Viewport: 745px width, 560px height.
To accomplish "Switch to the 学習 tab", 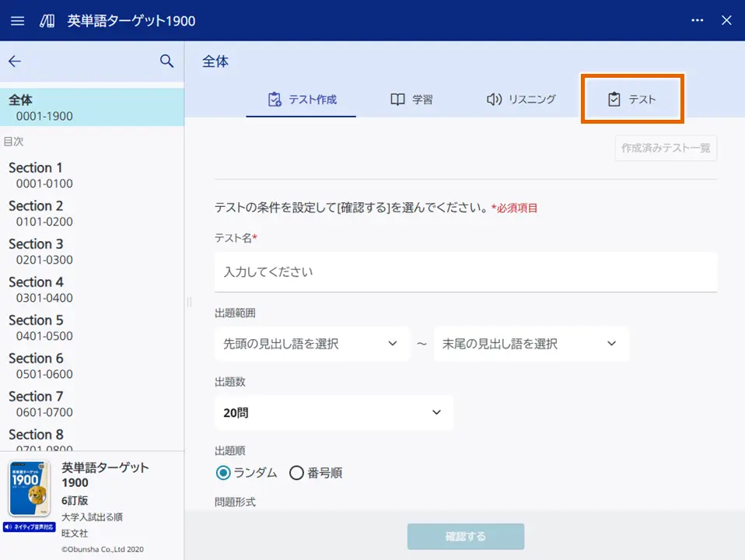I will click(411, 99).
